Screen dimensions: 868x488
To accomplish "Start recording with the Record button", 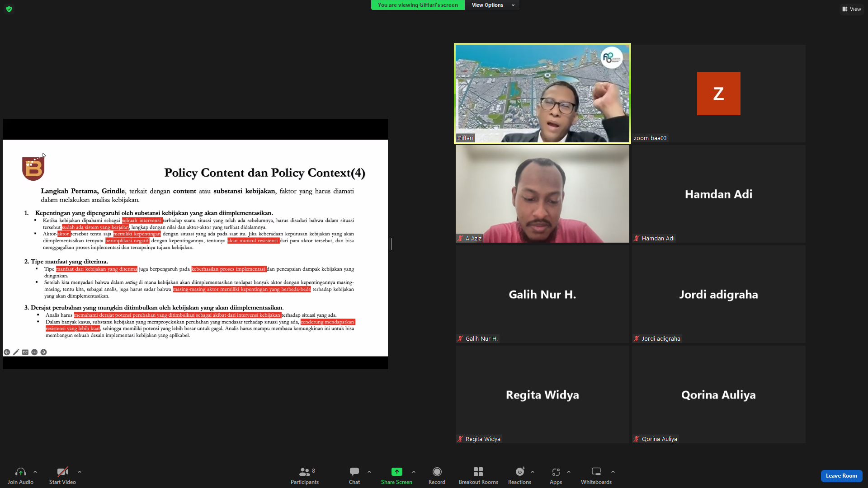I will pyautogui.click(x=437, y=476).
